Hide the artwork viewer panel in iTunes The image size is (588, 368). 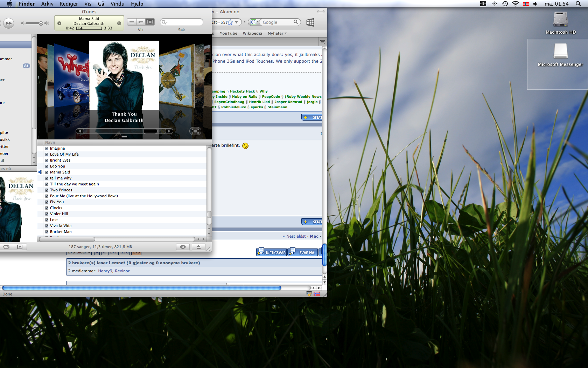pos(20,247)
